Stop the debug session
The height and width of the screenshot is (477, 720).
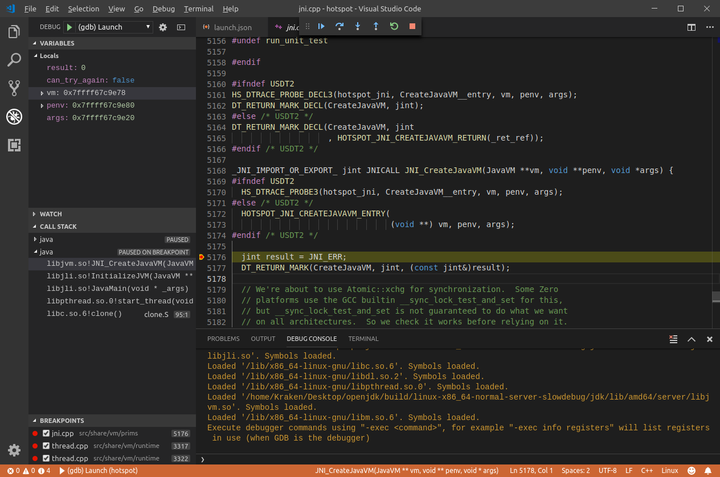412,26
